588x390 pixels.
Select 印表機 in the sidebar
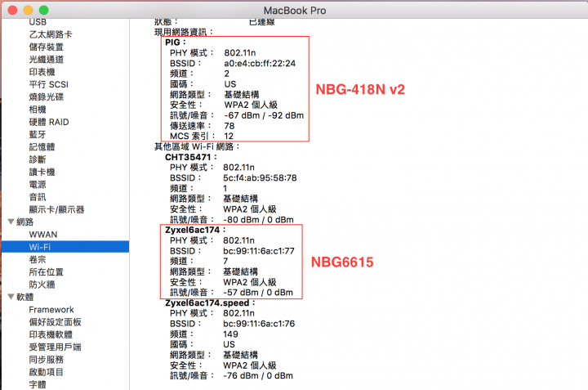[x=42, y=72]
